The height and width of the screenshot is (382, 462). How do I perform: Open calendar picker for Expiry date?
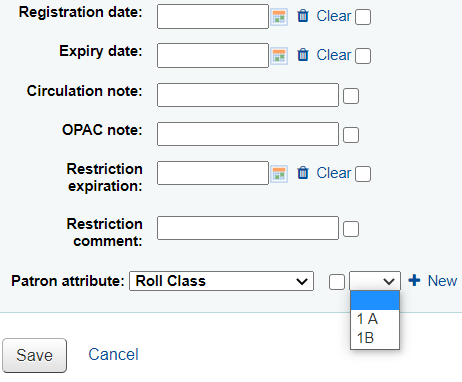(x=279, y=56)
